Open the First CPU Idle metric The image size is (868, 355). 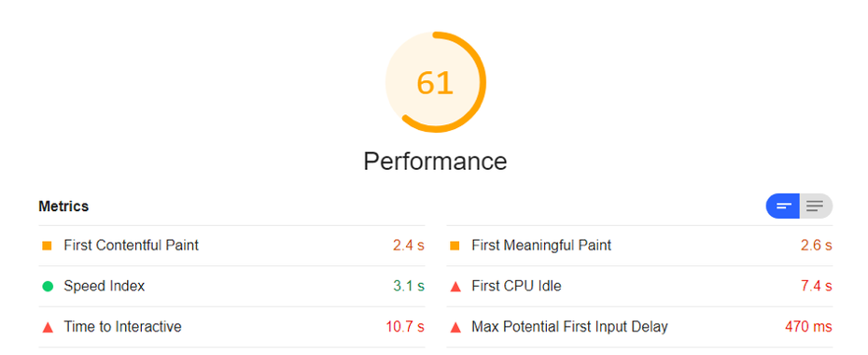[639, 286]
